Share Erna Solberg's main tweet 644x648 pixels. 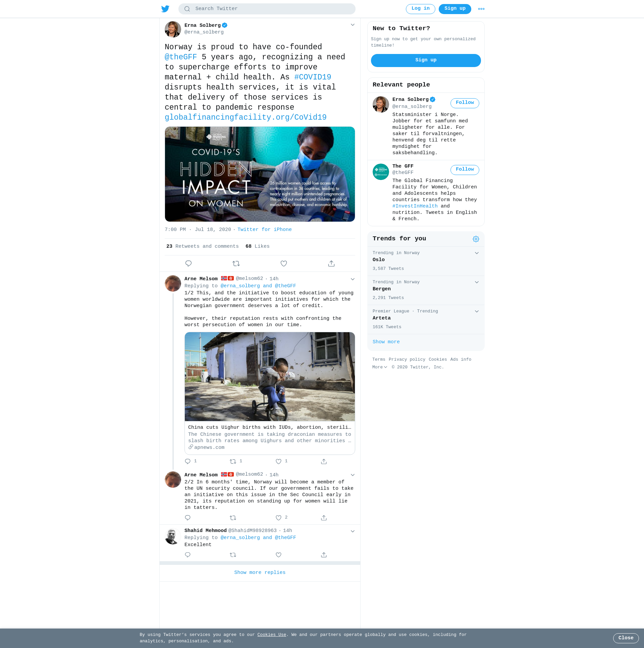tap(332, 263)
